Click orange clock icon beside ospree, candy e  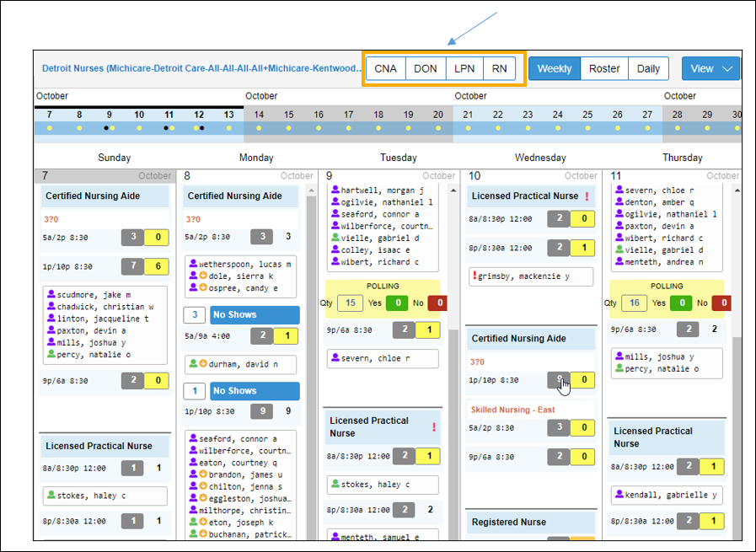pos(203,288)
